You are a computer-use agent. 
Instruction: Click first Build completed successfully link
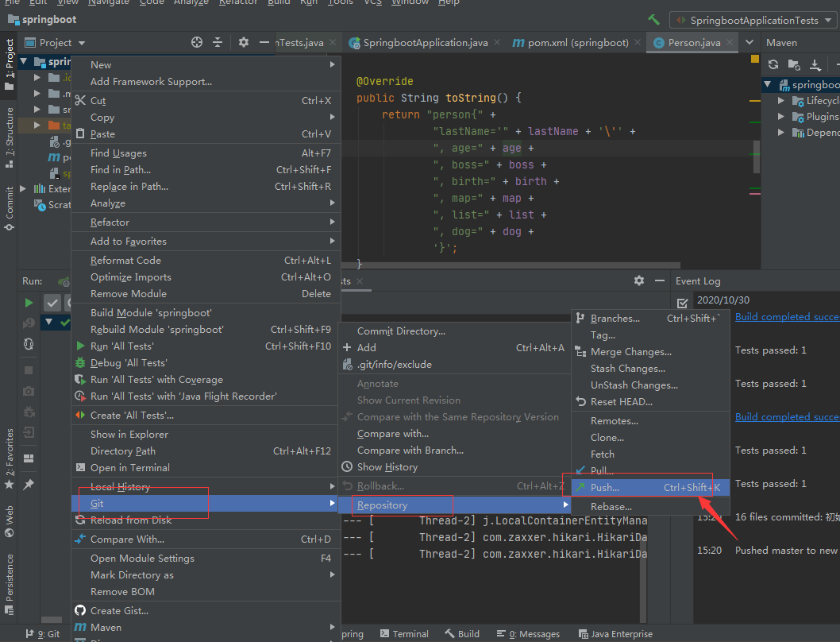point(787,317)
